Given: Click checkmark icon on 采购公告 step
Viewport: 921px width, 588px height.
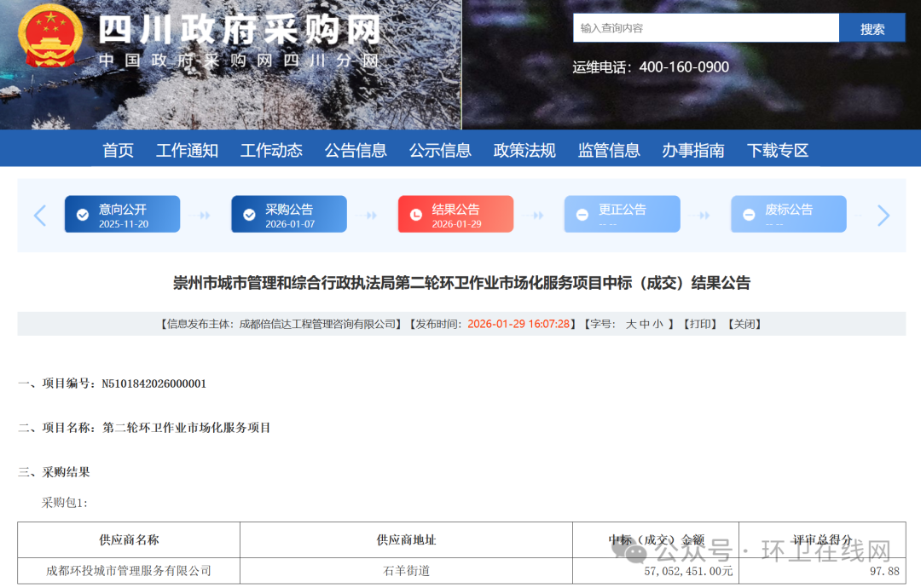Looking at the screenshot, I should (250, 215).
